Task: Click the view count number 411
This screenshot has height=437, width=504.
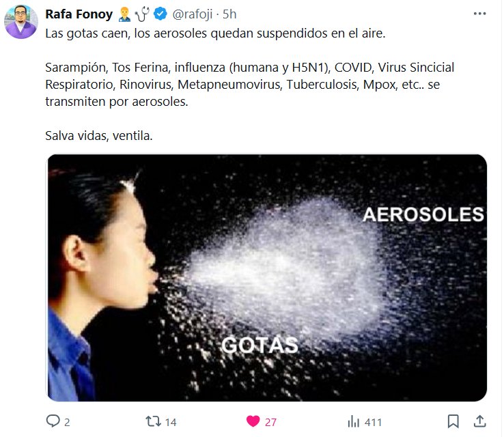Action: coord(373,422)
